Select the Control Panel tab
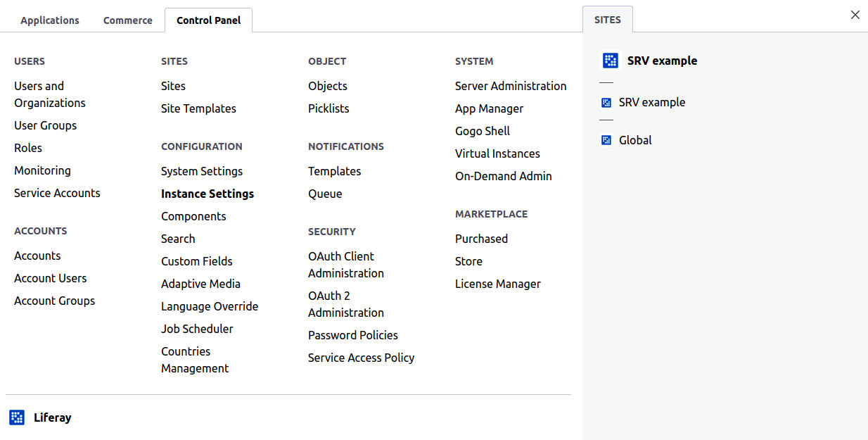 (209, 20)
